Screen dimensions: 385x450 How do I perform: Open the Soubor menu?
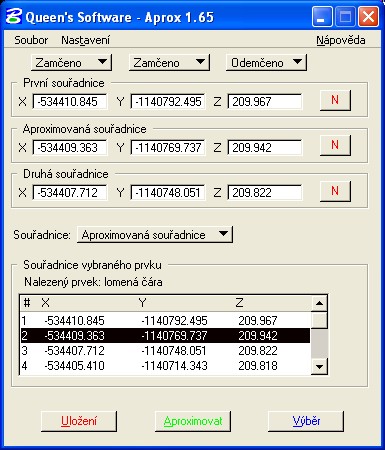pos(31,40)
